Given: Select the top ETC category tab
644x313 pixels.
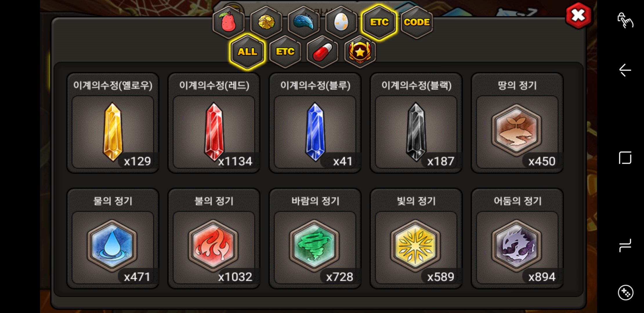Looking at the screenshot, I should (x=379, y=22).
